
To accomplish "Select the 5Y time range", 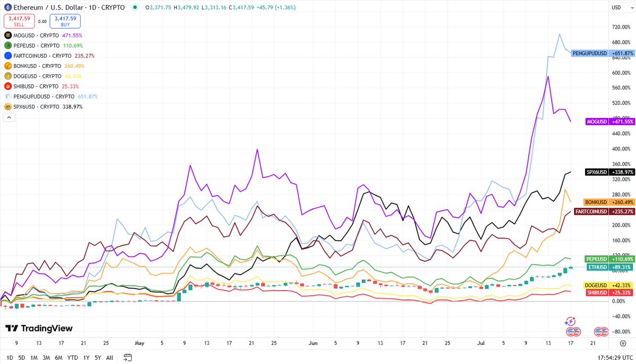I will [98, 358].
